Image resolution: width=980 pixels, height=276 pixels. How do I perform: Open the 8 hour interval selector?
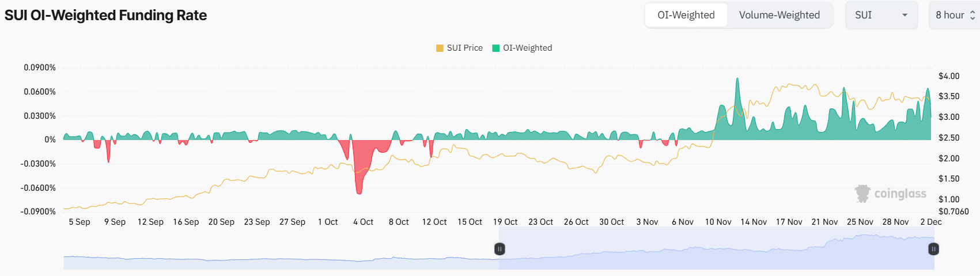click(951, 15)
